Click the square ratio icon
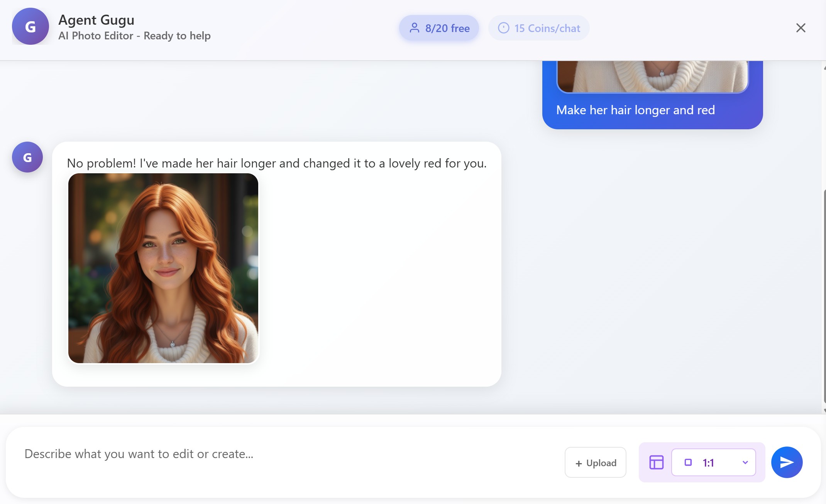This screenshot has width=826, height=504. click(x=688, y=462)
